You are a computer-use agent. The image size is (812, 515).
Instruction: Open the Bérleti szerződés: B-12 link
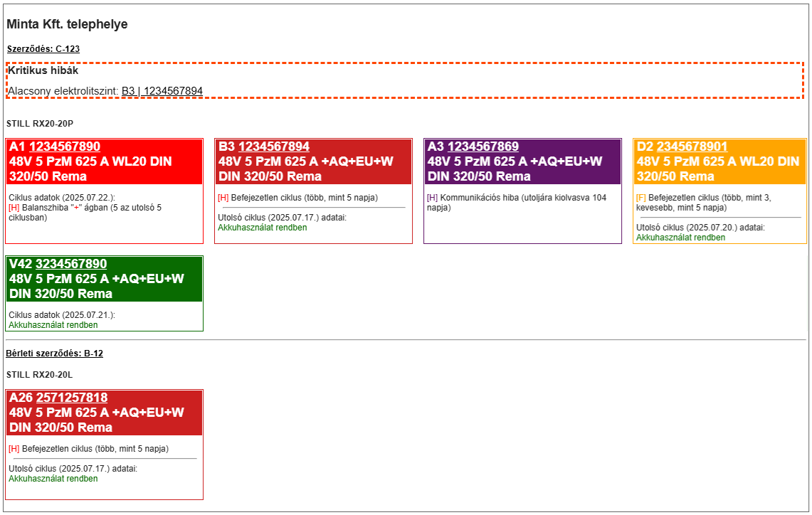[x=54, y=354]
